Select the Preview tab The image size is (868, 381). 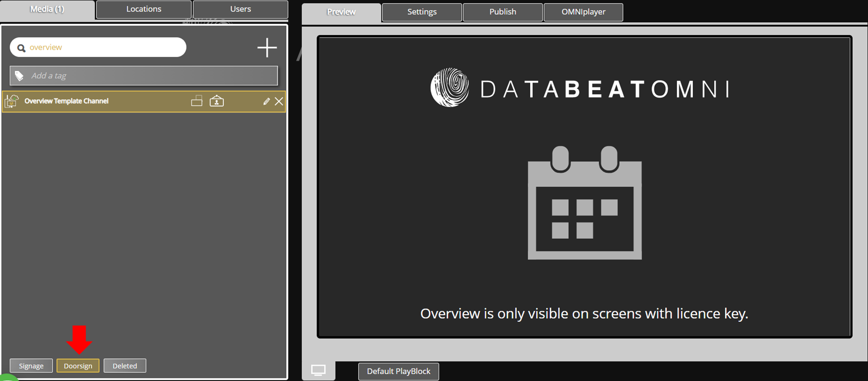coord(341,12)
